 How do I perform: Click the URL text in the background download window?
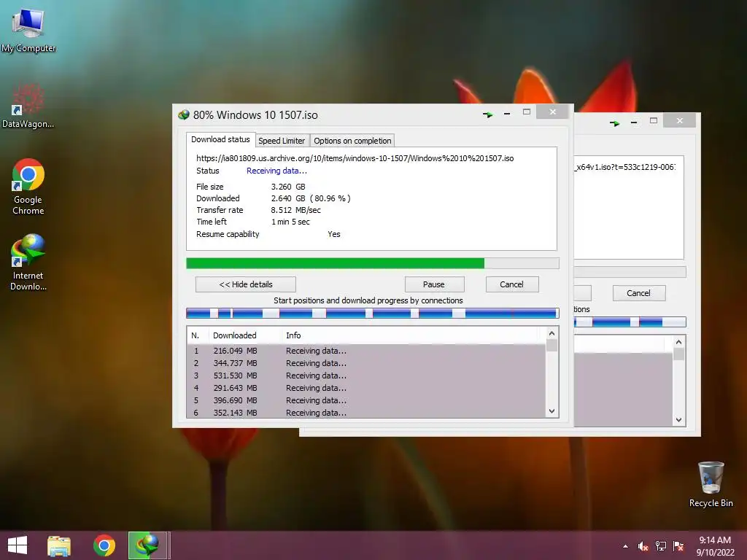[x=624, y=167]
